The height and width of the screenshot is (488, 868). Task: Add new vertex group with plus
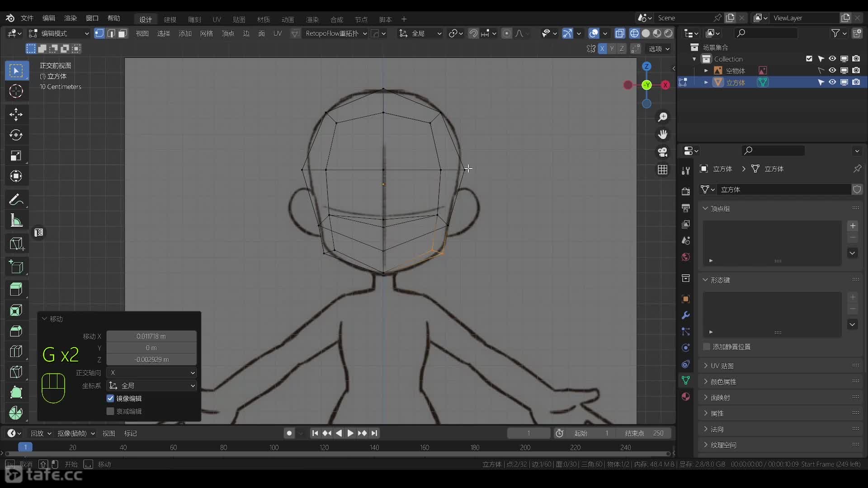[x=853, y=226]
